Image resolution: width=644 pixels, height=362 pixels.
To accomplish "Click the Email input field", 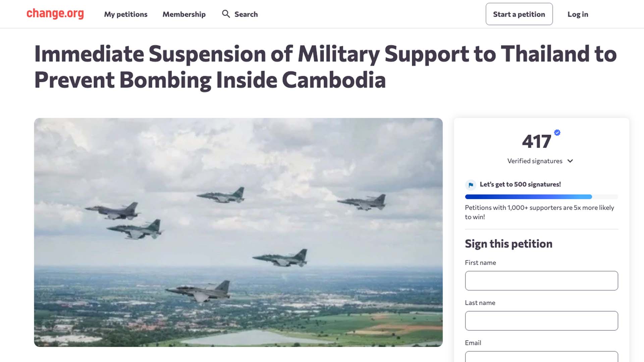I will pyautogui.click(x=541, y=357).
